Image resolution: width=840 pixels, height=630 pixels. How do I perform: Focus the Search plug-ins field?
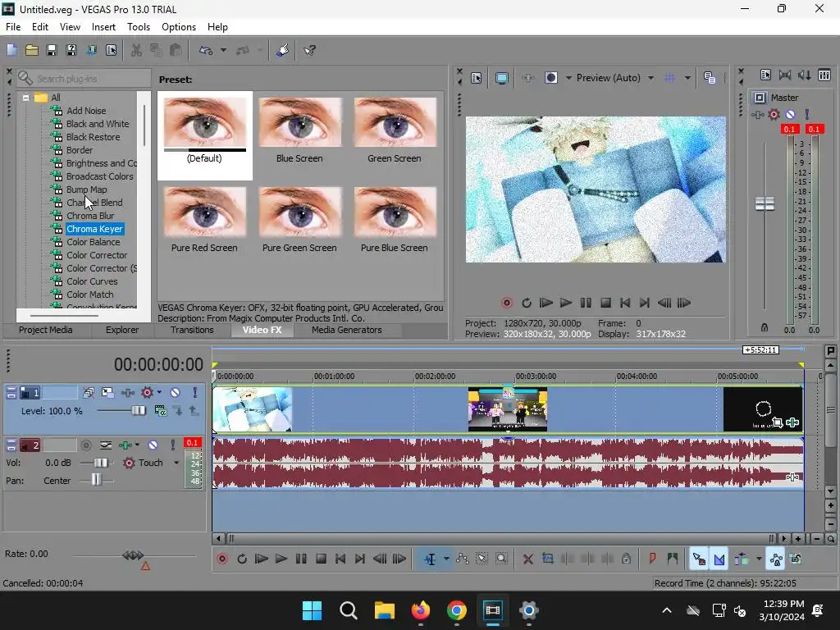coord(84,78)
